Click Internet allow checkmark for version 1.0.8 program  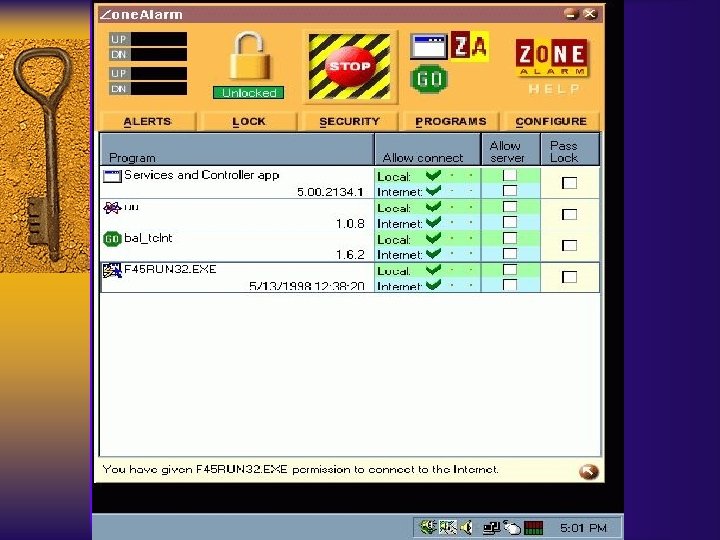tap(433, 222)
